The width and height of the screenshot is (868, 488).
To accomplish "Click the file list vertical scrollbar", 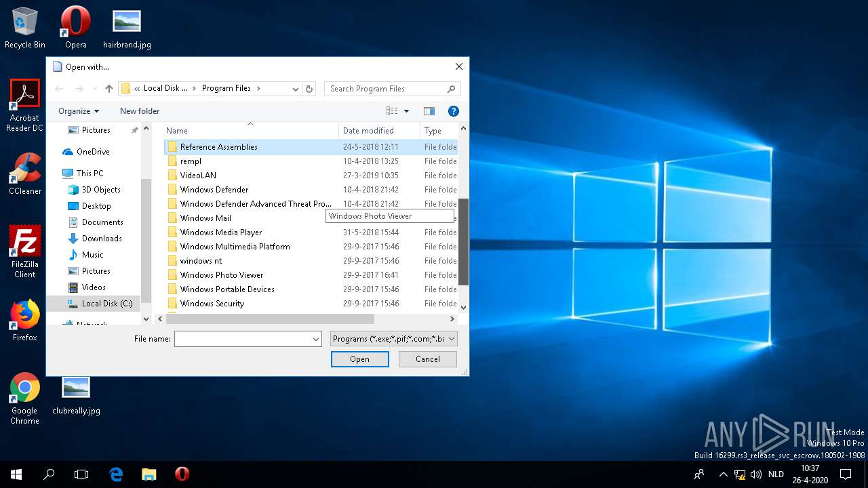I will click(x=464, y=241).
